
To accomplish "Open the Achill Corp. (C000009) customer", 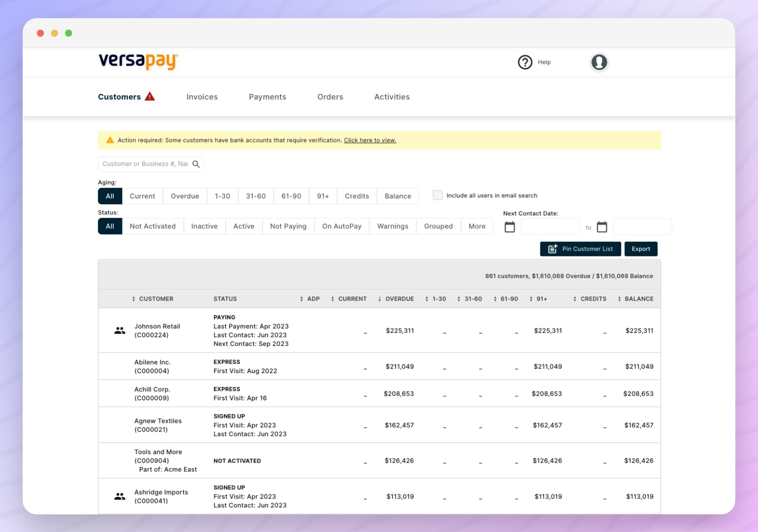I will click(152, 394).
